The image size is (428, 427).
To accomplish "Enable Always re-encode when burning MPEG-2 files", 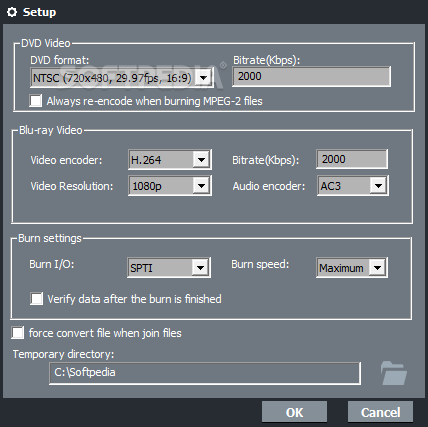I will [x=36, y=101].
